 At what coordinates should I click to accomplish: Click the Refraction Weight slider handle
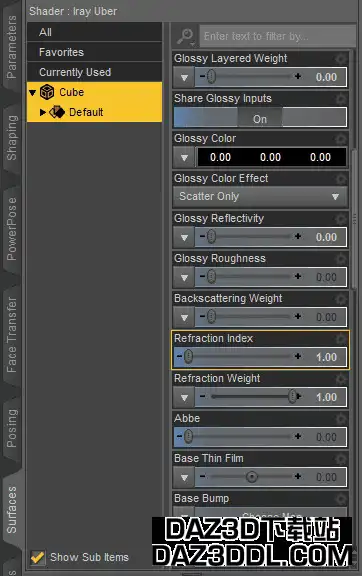(x=293, y=396)
